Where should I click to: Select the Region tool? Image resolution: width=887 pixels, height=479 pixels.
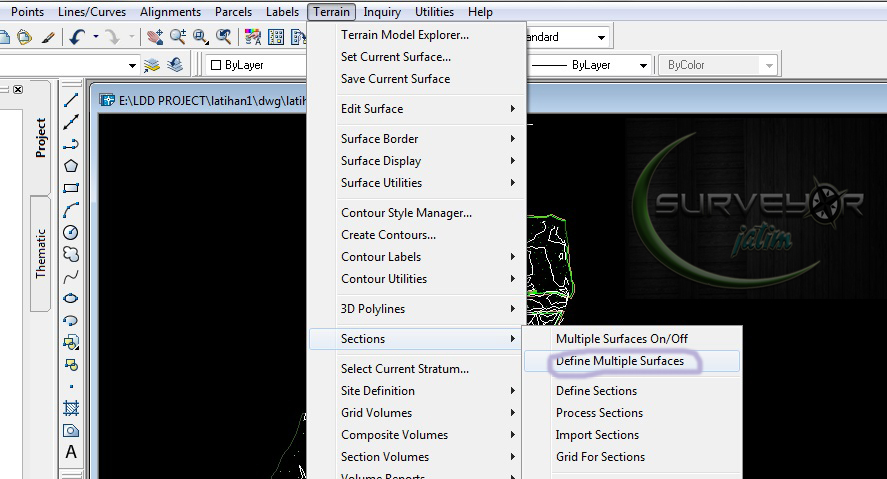71,431
